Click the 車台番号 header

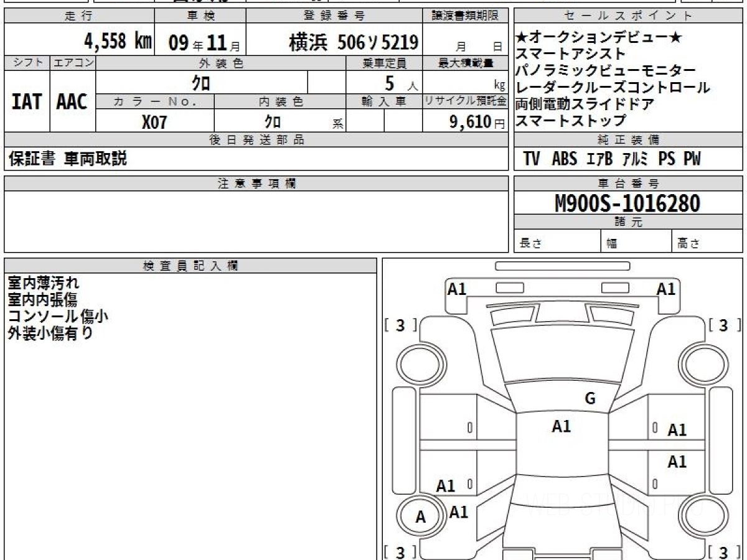[628, 184]
